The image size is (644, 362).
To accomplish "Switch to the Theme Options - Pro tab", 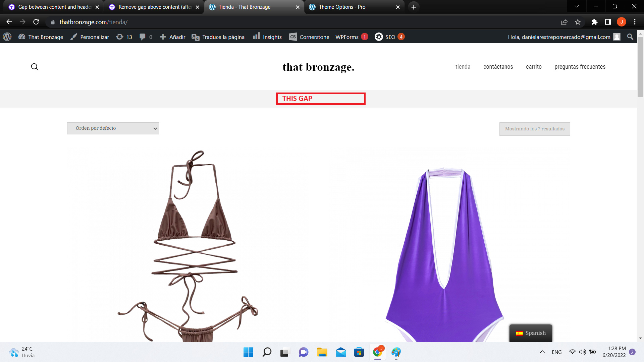I will (342, 7).
